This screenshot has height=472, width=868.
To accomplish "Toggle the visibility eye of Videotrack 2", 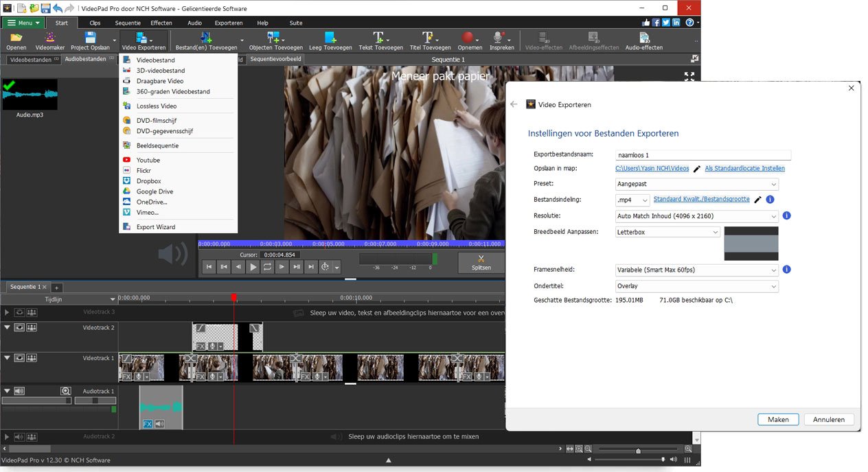I will 19,327.
